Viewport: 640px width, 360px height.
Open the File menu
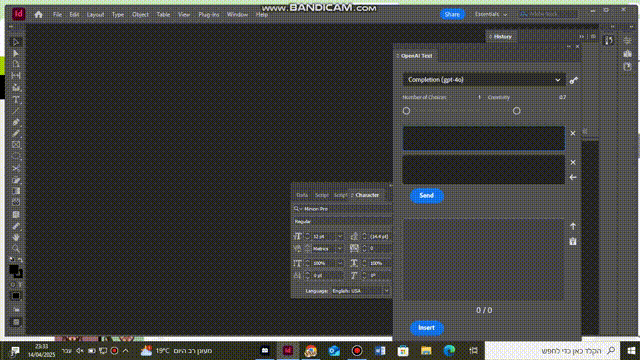(58, 15)
